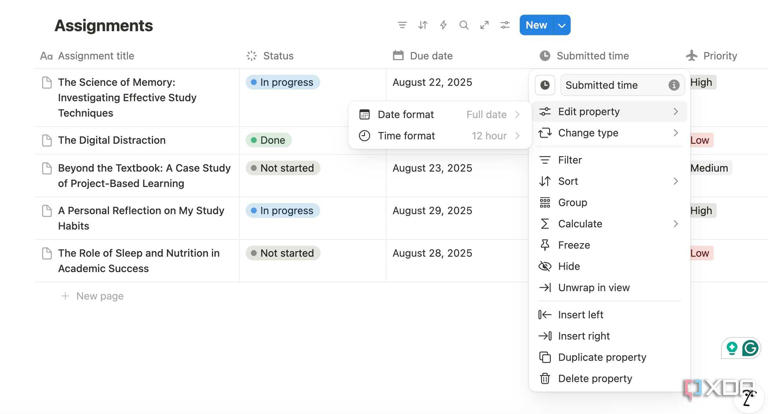This screenshot has width=768, height=414.
Task: Open the Sort submenu
Action: [x=609, y=181]
